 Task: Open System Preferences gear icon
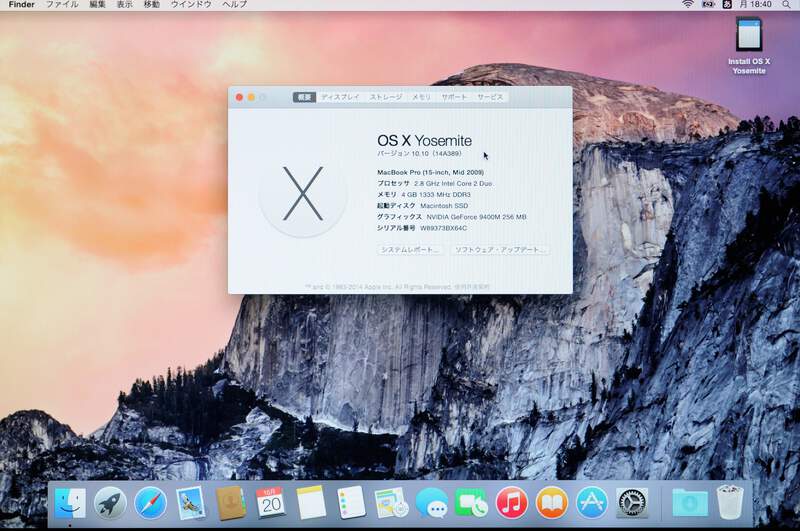coord(632,503)
